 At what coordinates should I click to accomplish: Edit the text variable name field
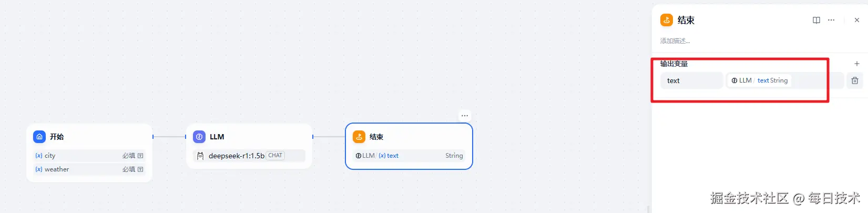[x=691, y=80]
